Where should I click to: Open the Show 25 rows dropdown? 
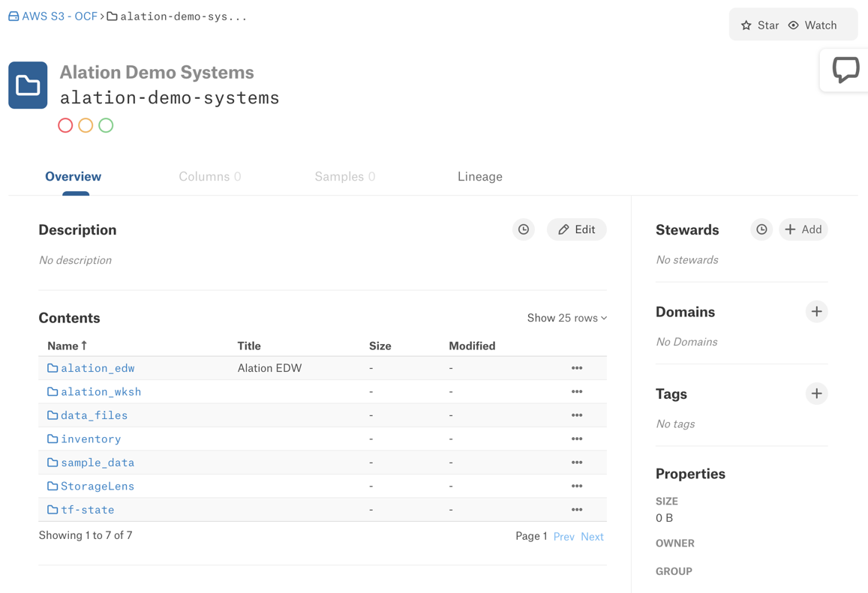click(567, 318)
